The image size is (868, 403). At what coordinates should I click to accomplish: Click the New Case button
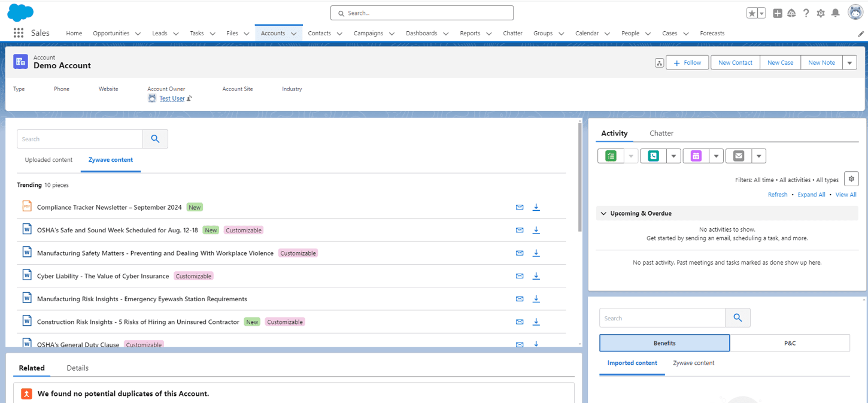[x=781, y=63]
